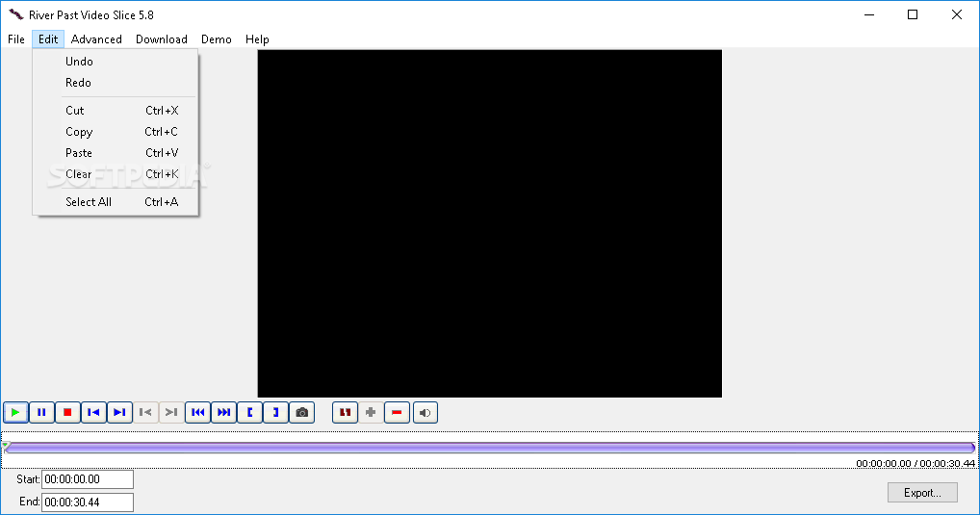Image resolution: width=980 pixels, height=515 pixels.
Task: Select Copy in the Edit menu
Action: click(116, 132)
